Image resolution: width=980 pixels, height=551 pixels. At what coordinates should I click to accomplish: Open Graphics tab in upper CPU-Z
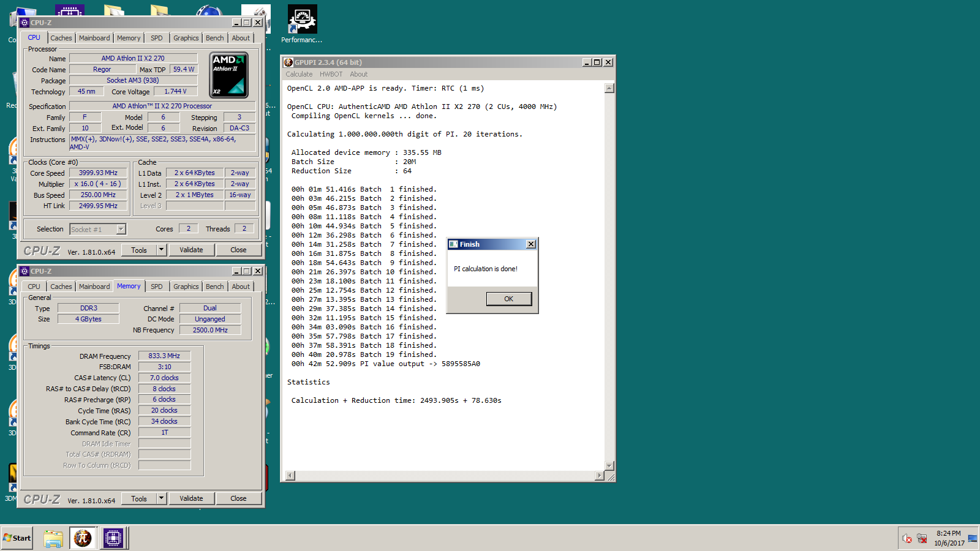[x=186, y=38]
